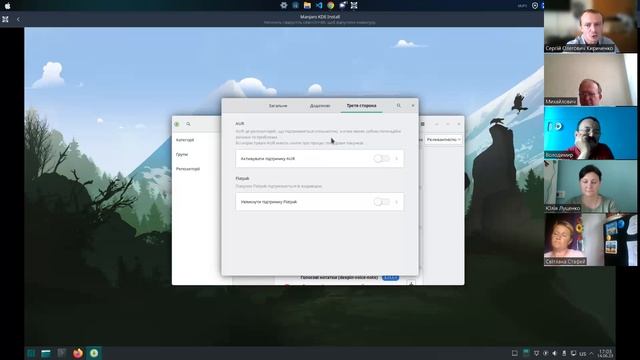The width and height of the screenshot is (640, 360).
Task: Select Володимир video thumbnail
Action: click(x=590, y=133)
